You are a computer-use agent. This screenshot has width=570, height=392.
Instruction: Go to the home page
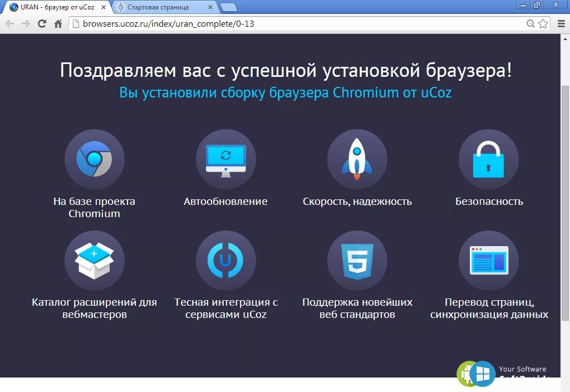58,23
